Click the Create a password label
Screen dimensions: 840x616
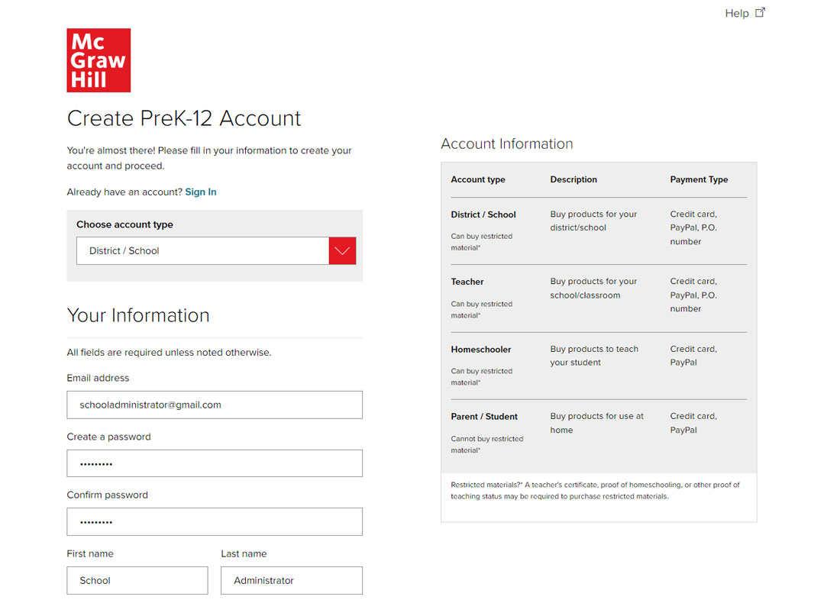(x=108, y=437)
